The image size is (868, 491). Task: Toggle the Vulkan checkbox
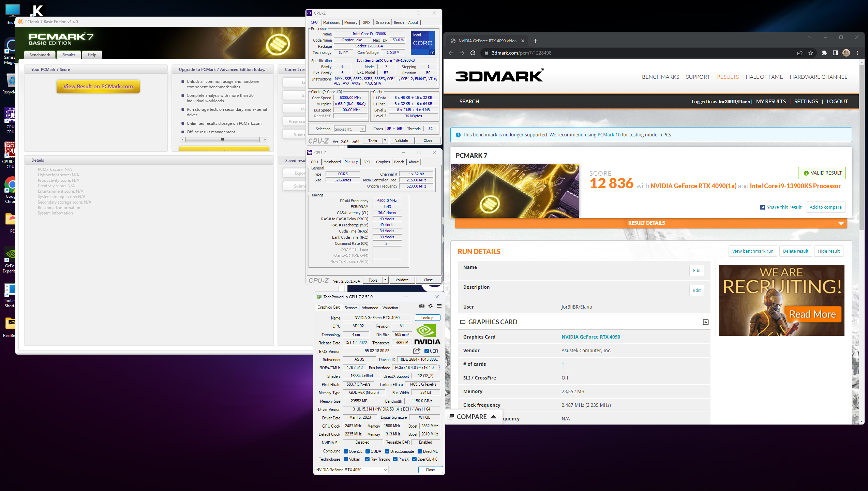[x=346, y=459]
